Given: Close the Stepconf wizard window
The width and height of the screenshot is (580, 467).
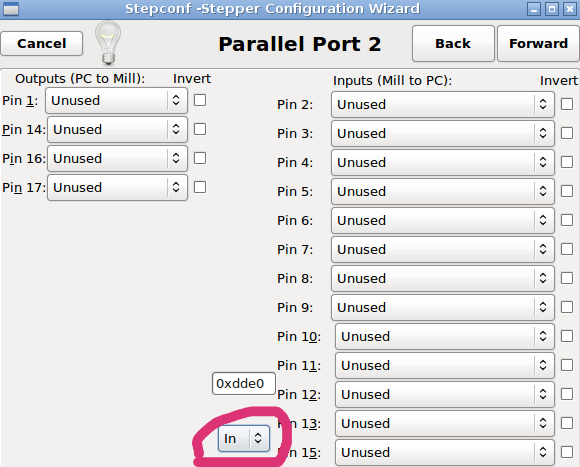Looking at the screenshot, I should (x=570, y=9).
